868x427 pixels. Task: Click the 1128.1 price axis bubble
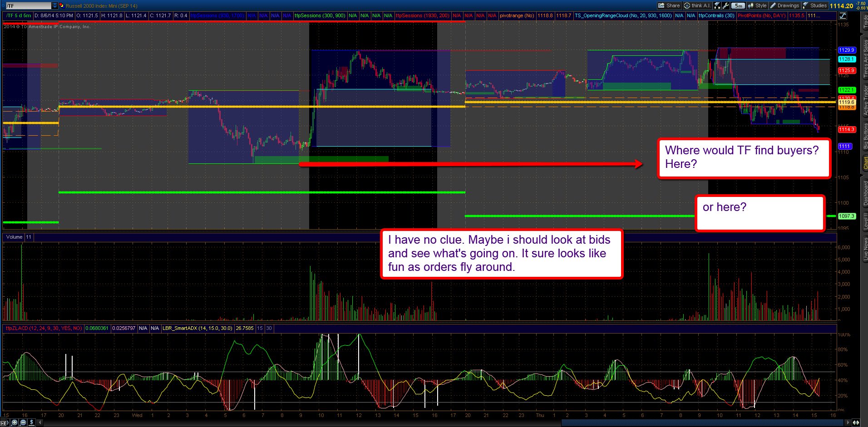pyautogui.click(x=847, y=59)
